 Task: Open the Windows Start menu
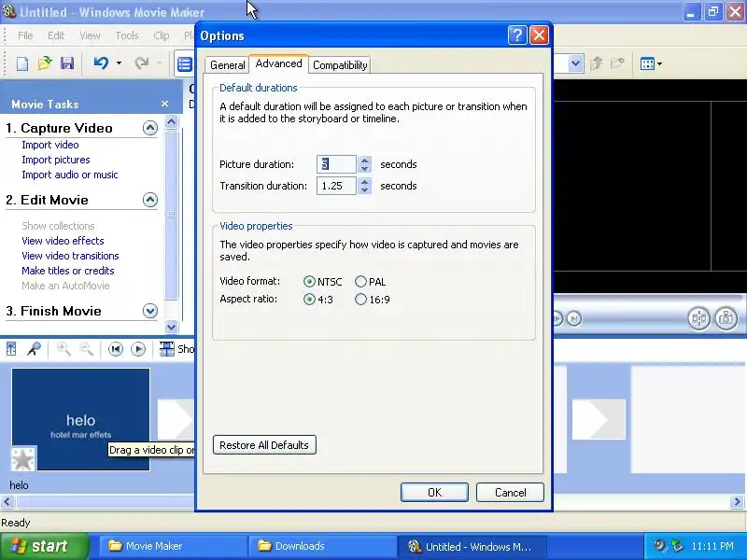click(x=44, y=546)
